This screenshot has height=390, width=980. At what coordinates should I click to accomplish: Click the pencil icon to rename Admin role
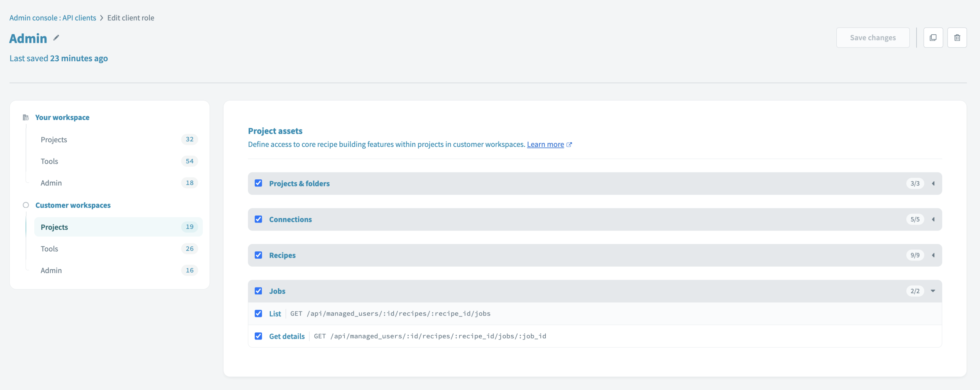click(x=56, y=38)
